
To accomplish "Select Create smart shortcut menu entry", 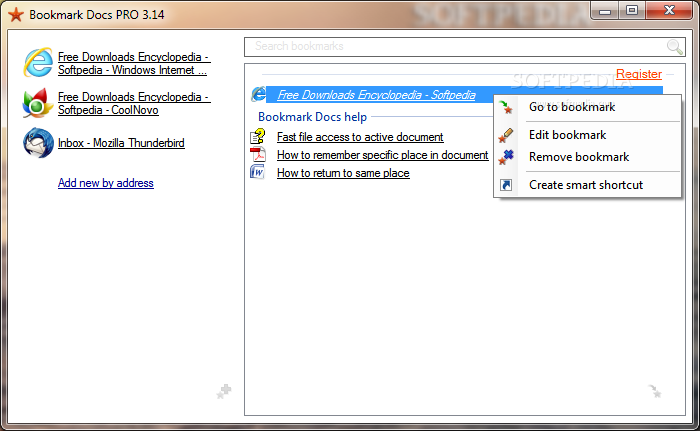I will (588, 185).
